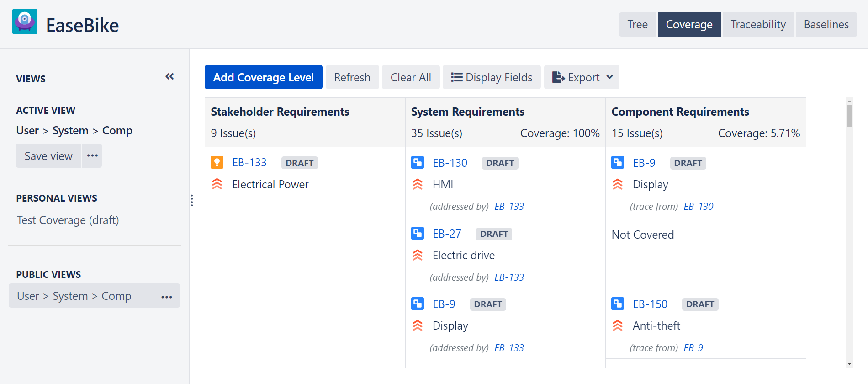This screenshot has width=868, height=384.
Task: Switch to the Tree tab
Action: (x=637, y=24)
